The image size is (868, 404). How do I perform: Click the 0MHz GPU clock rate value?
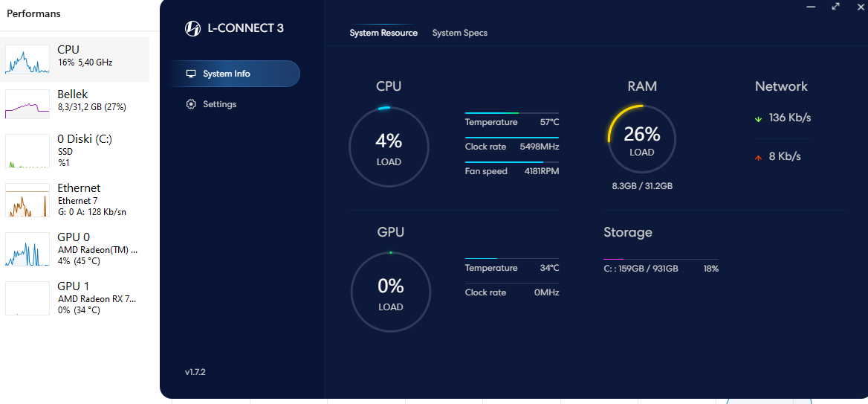pos(546,292)
